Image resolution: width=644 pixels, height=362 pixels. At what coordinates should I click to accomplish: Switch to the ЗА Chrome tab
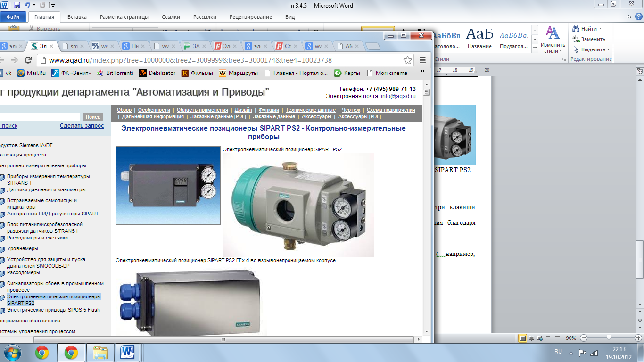(x=195, y=46)
